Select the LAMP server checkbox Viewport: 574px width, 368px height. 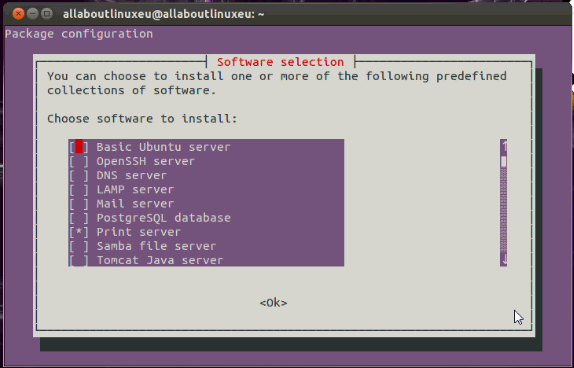pyautogui.click(x=79, y=190)
